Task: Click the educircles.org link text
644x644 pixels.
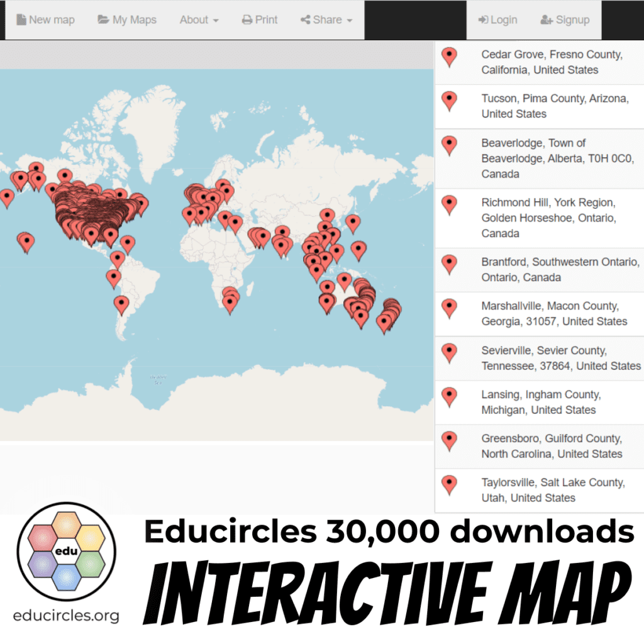Action: (x=66, y=614)
